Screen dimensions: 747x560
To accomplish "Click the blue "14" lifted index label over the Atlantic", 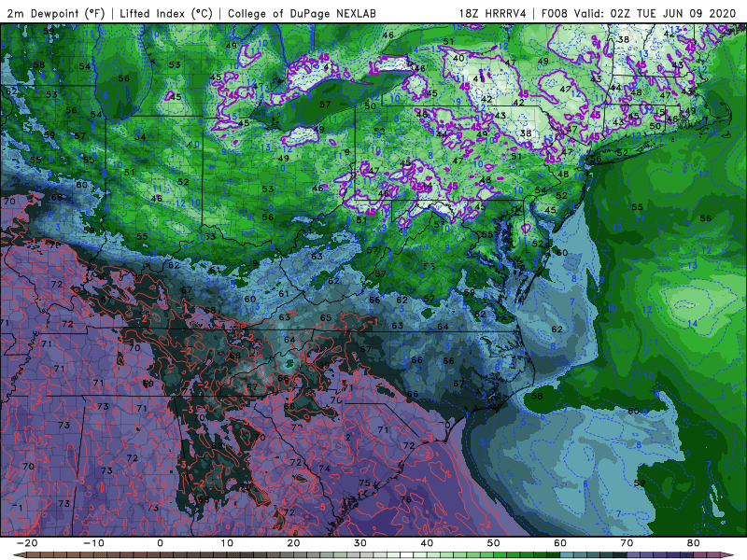I will [692, 324].
